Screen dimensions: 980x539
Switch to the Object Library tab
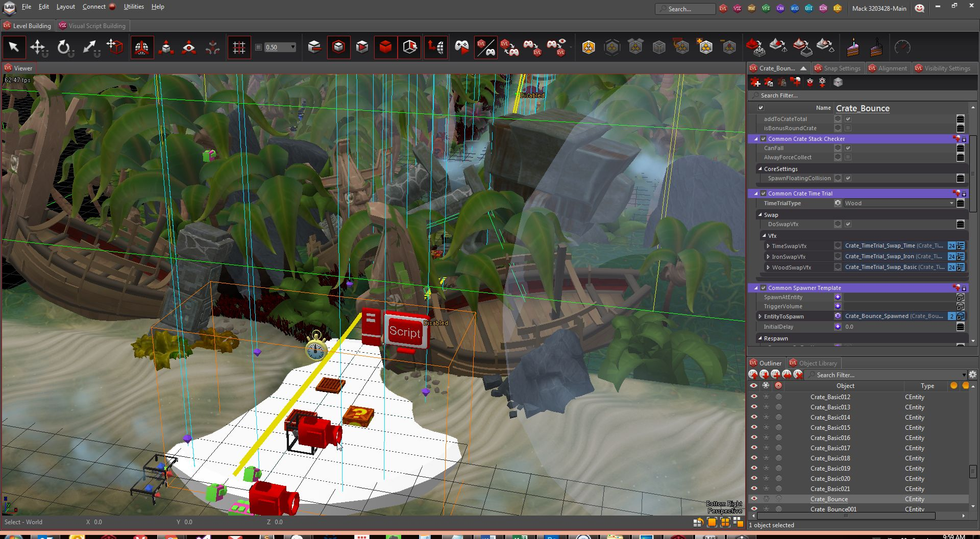817,363
